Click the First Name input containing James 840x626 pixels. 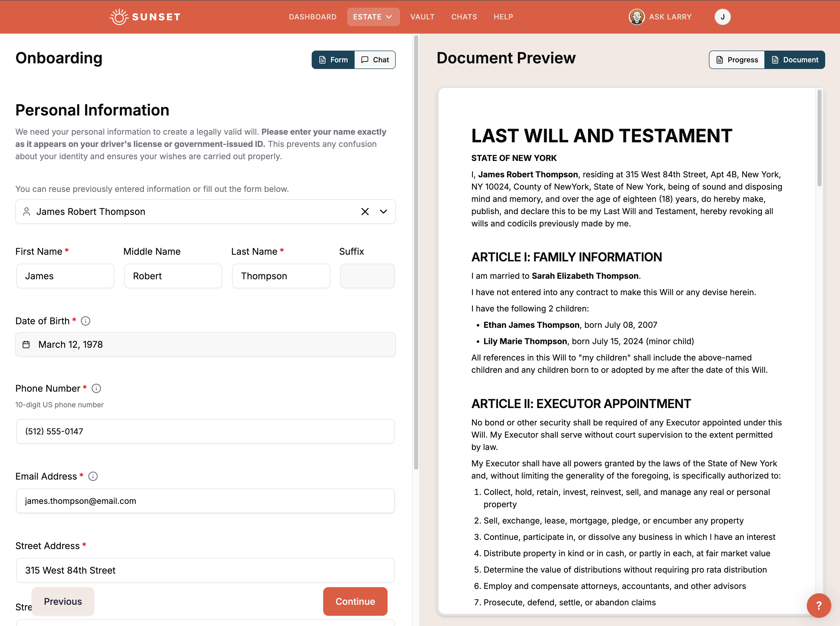pyautogui.click(x=65, y=276)
